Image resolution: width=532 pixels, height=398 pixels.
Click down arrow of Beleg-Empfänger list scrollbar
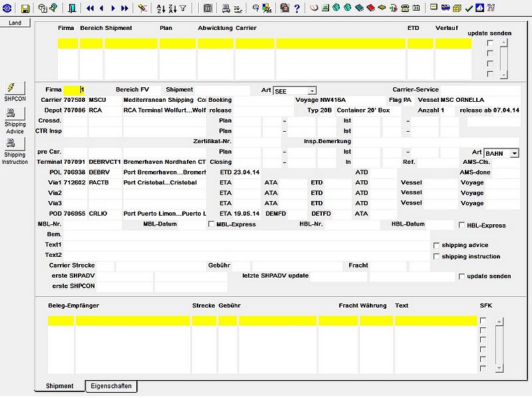pos(499,368)
